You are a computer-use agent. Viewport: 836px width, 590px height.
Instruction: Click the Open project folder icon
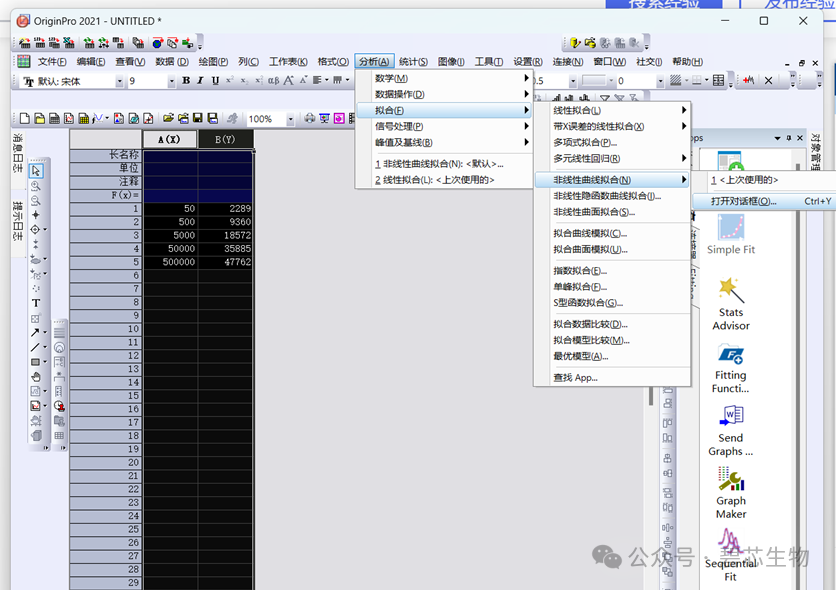[x=168, y=118]
